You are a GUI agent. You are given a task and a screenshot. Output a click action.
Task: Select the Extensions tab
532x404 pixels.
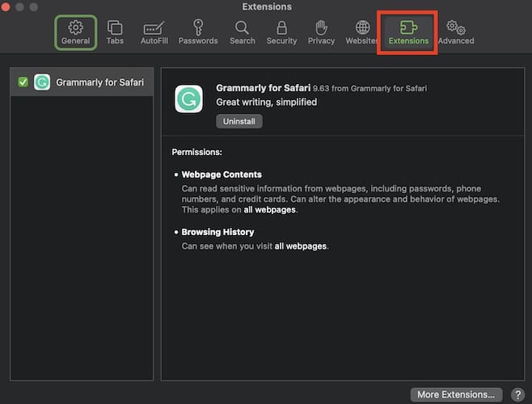[x=408, y=32]
